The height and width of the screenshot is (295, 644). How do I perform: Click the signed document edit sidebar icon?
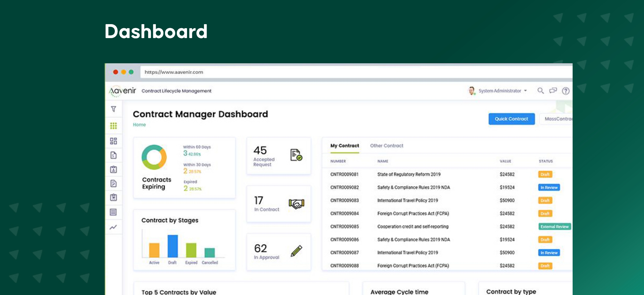click(114, 183)
